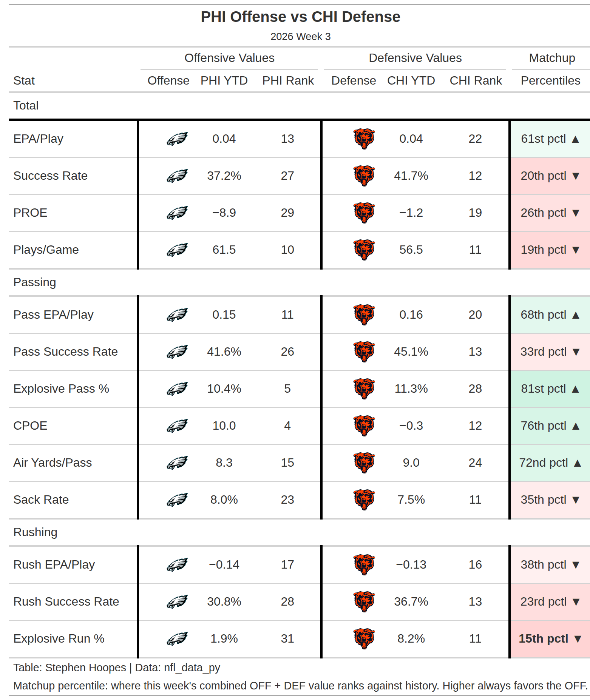Click the Rushing section header row
Viewport: 590px width, 700px height.
coord(300,532)
